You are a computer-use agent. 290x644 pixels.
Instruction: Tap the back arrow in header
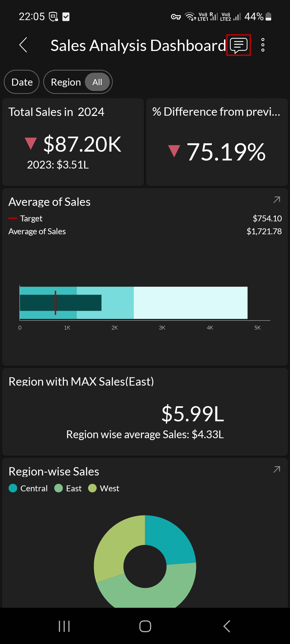click(x=23, y=45)
